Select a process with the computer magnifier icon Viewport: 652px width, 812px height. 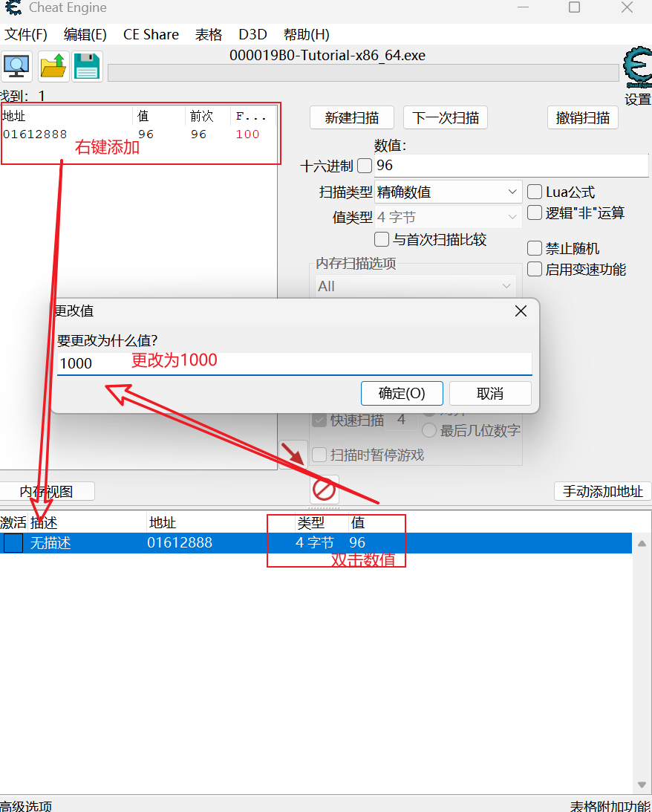16,66
